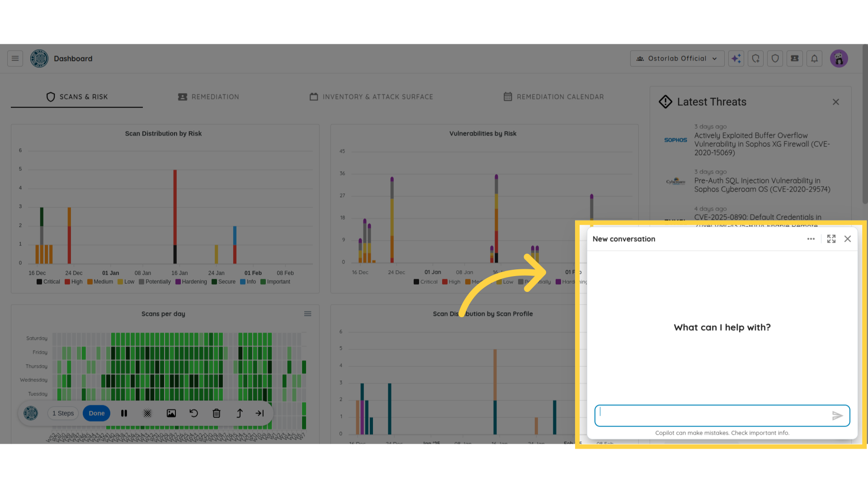
Task: Toggle the pause playback control
Action: (x=124, y=413)
